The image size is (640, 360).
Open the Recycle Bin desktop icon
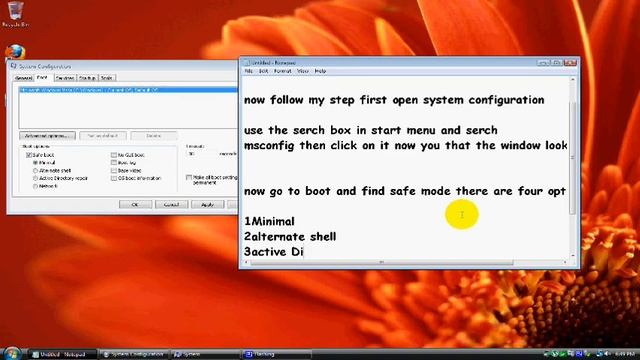pos(16,14)
